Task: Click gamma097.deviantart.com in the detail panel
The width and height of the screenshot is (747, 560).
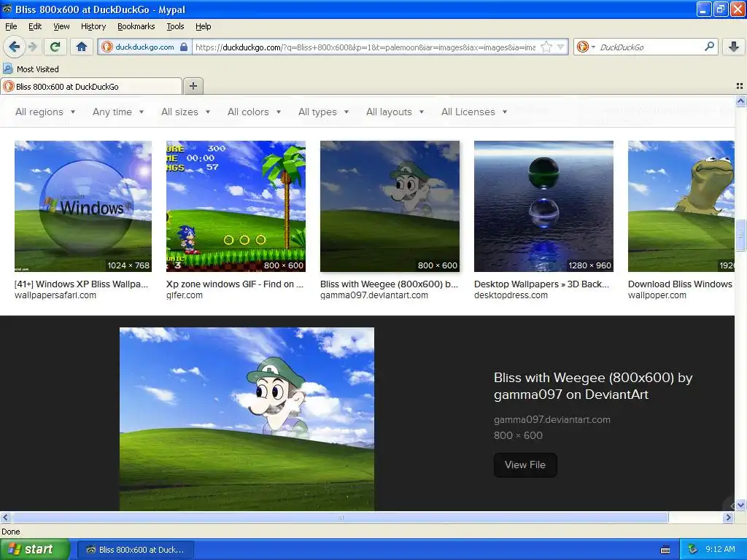Action: point(552,419)
